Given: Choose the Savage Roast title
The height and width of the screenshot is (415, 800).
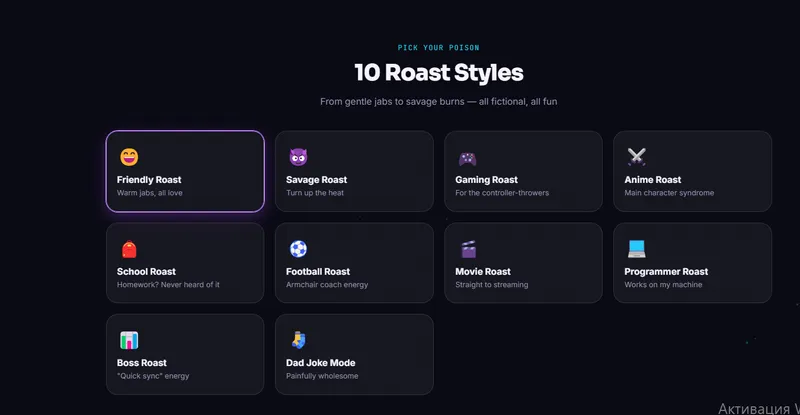Looking at the screenshot, I should 316,180.
